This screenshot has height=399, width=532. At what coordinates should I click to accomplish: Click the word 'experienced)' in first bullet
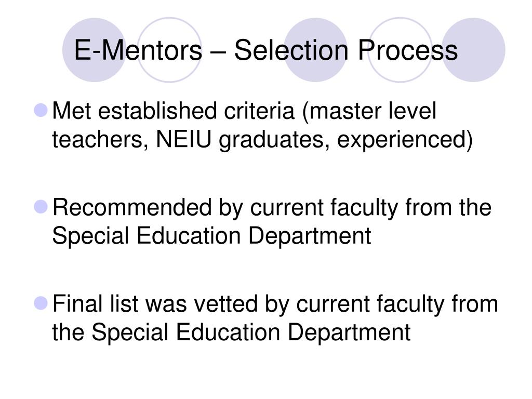coord(405,140)
